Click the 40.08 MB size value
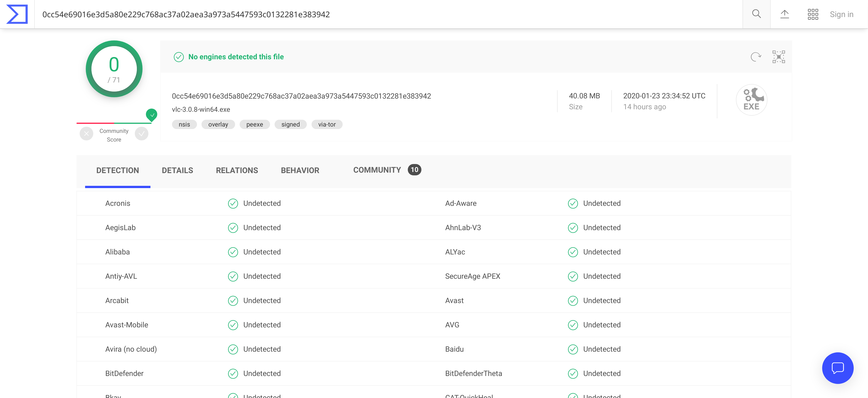The width and height of the screenshot is (868, 398). pos(584,96)
